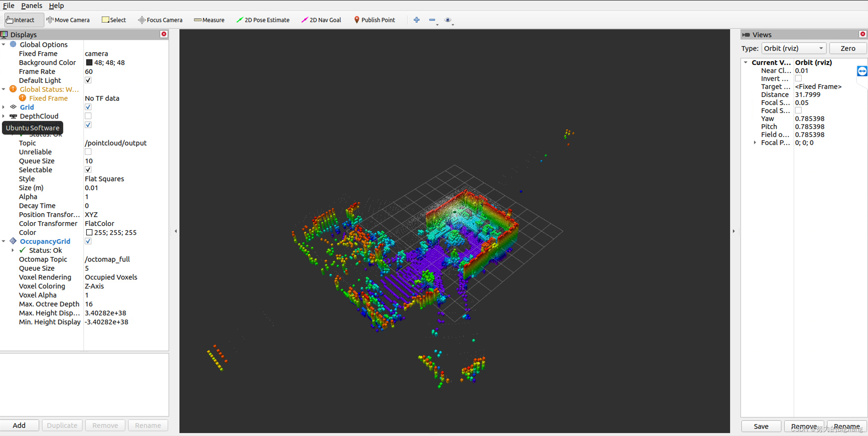This screenshot has width=868, height=436.
Task: Toggle the Default Light checkbox
Action: [88, 80]
